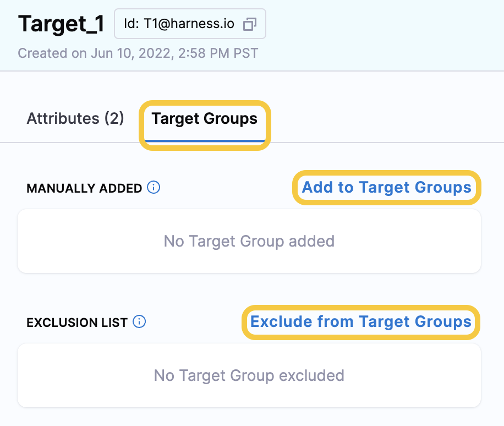Click the circled 'i' icon near MANUALLY ADDED
Image resolution: width=504 pixels, height=426 pixels.
154,188
